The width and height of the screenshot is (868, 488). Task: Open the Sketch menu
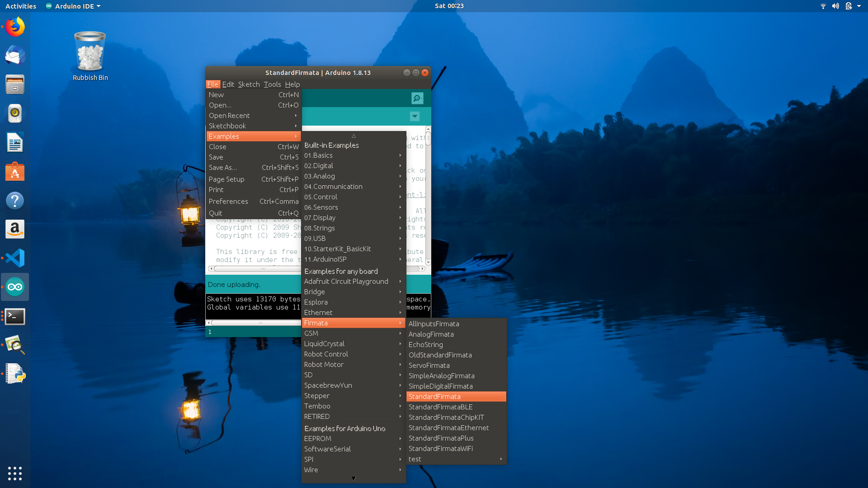[x=249, y=84]
